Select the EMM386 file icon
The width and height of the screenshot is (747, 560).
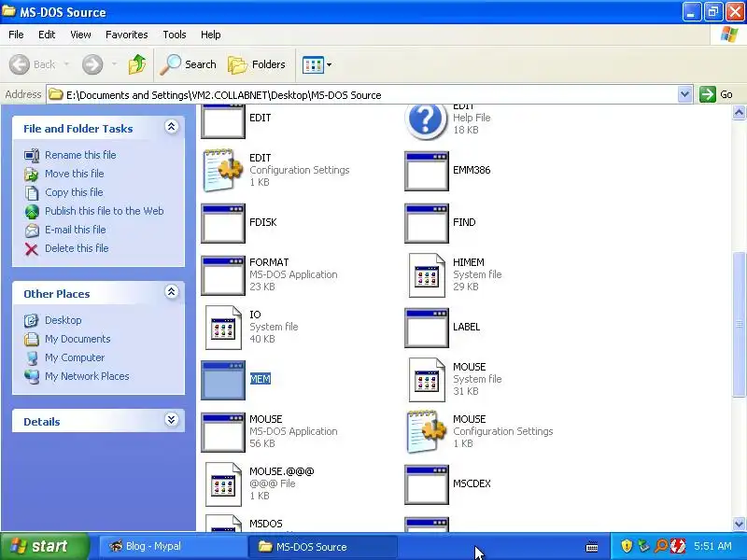click(427, 171)
